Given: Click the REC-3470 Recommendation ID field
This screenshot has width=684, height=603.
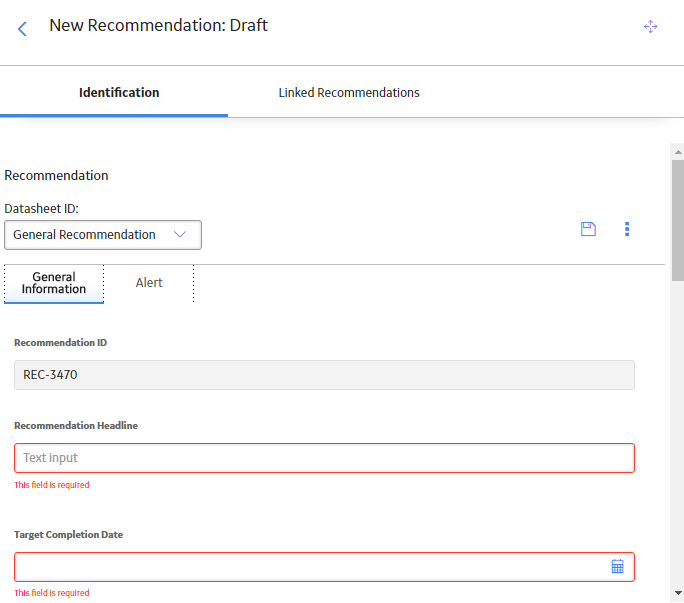Looking at the screenshot, I should (x=324, y=375).
